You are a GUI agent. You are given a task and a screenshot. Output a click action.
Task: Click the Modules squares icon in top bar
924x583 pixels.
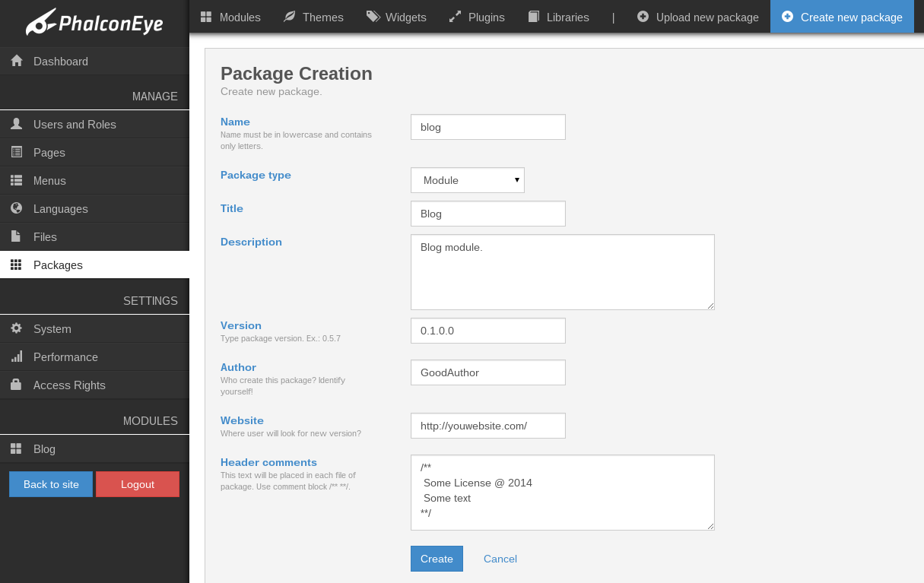(206, 17)
